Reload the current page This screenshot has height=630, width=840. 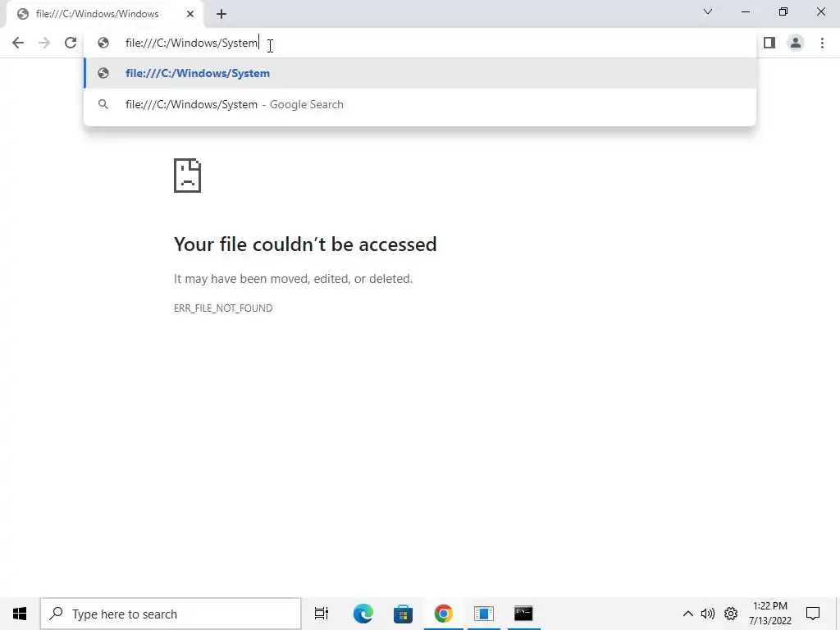[x=71, y=43]
